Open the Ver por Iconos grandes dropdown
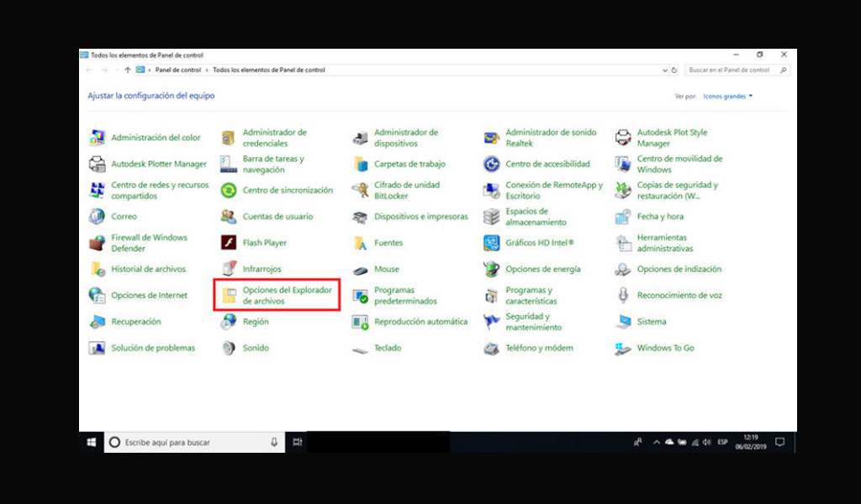 (x=725, y=96)
